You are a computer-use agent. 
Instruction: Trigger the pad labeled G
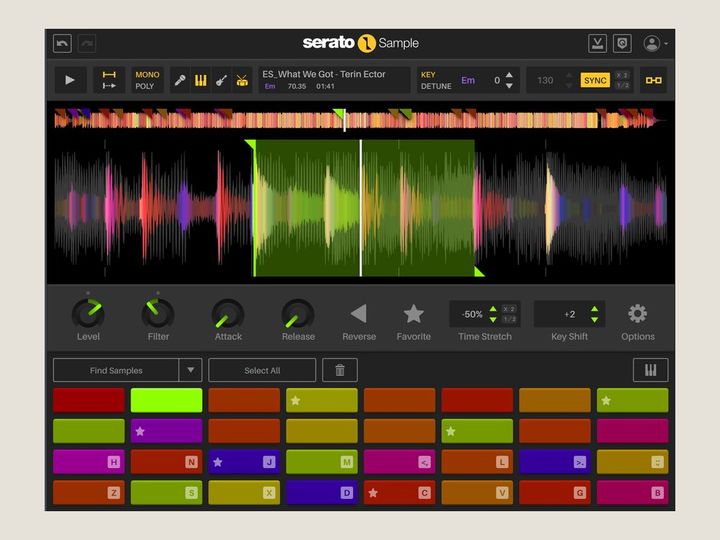[555, 492]
